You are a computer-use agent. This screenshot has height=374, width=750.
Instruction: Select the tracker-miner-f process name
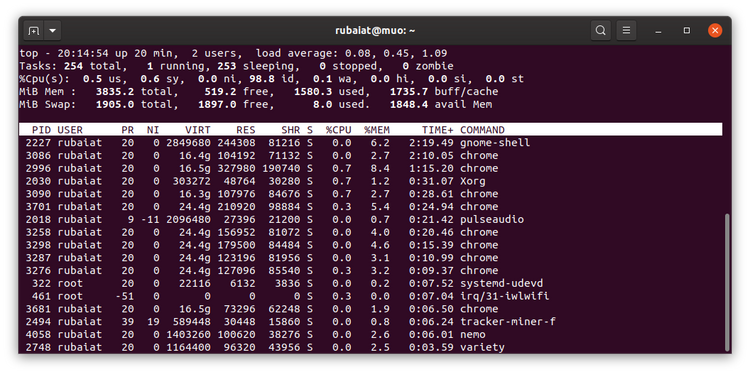click(508, 322)
